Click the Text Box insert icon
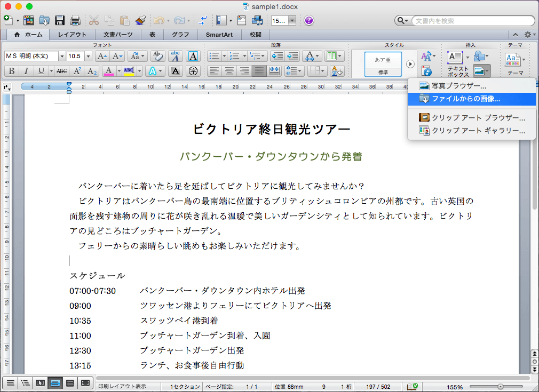 tap(455, 57)
